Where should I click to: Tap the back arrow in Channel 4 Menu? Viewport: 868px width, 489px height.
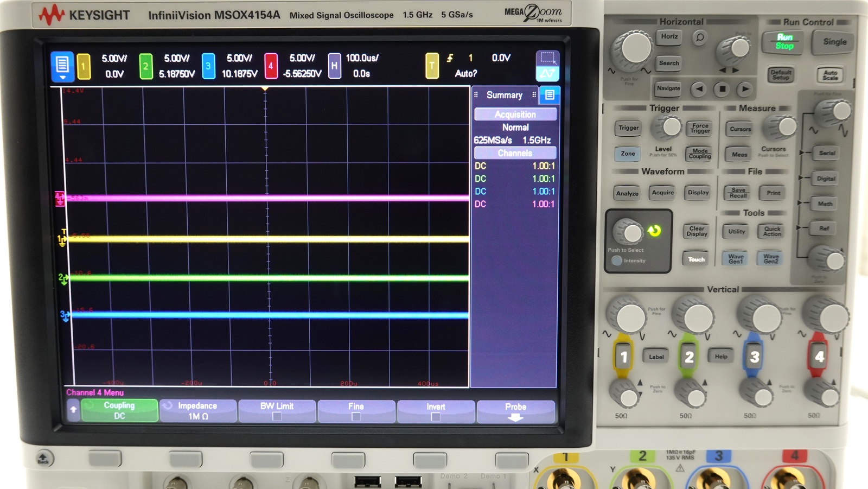73,410
